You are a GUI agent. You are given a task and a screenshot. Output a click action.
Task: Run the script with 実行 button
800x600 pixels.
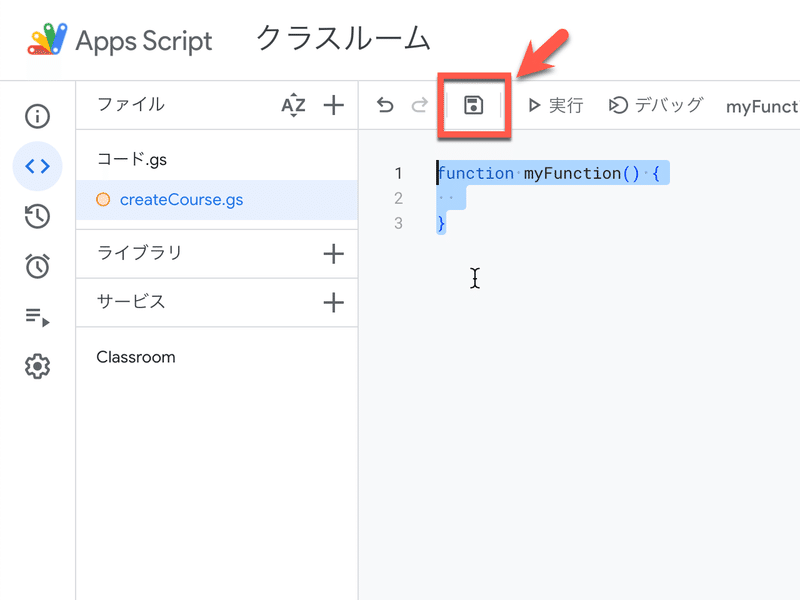tap(556, 105)
